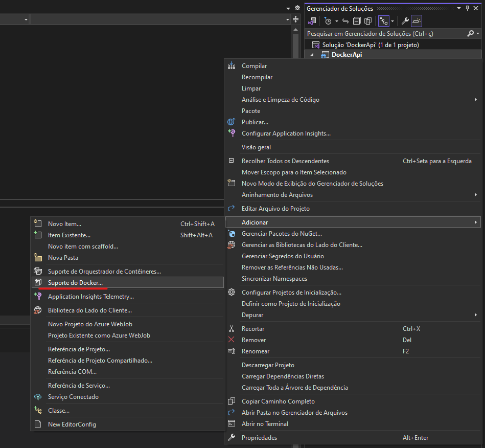Click Nova Pasta folder item
Viewport: 485px width, 448px height.
[x=128, y=258]
